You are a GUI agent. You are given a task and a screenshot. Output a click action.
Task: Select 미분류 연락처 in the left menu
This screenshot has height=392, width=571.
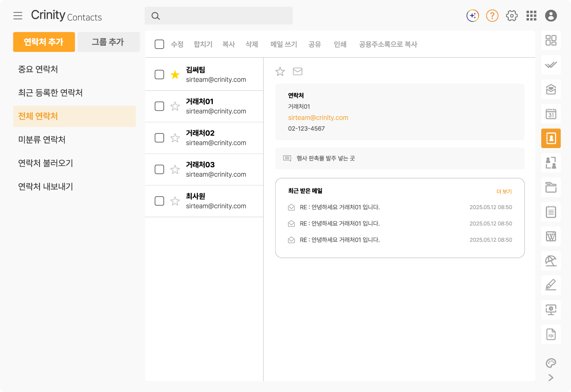tap(42, 139)
